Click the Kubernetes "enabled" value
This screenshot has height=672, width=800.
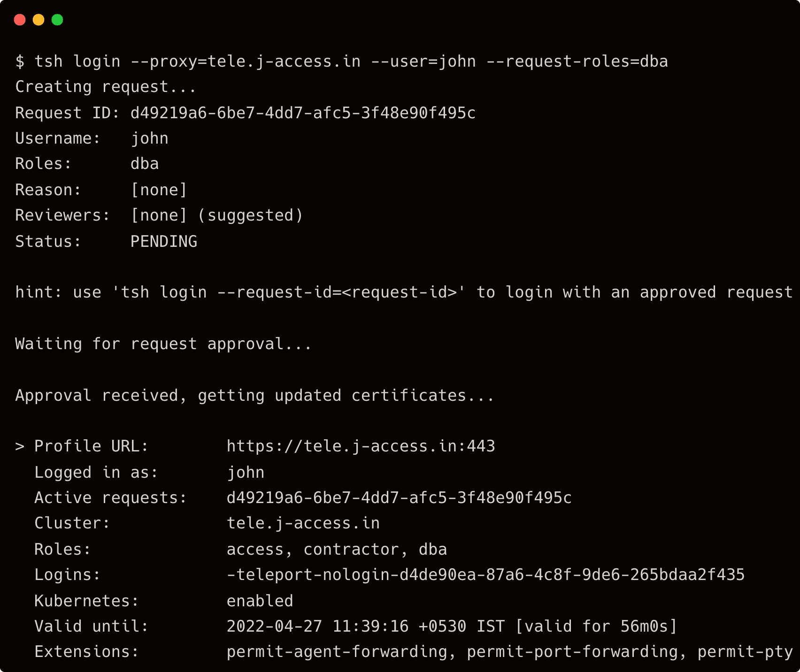coord(260,601)
